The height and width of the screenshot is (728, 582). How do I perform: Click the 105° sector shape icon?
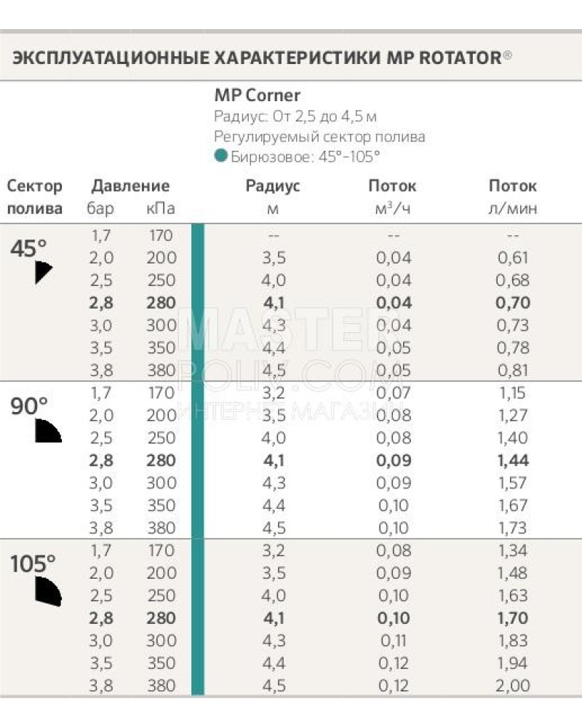48,590
